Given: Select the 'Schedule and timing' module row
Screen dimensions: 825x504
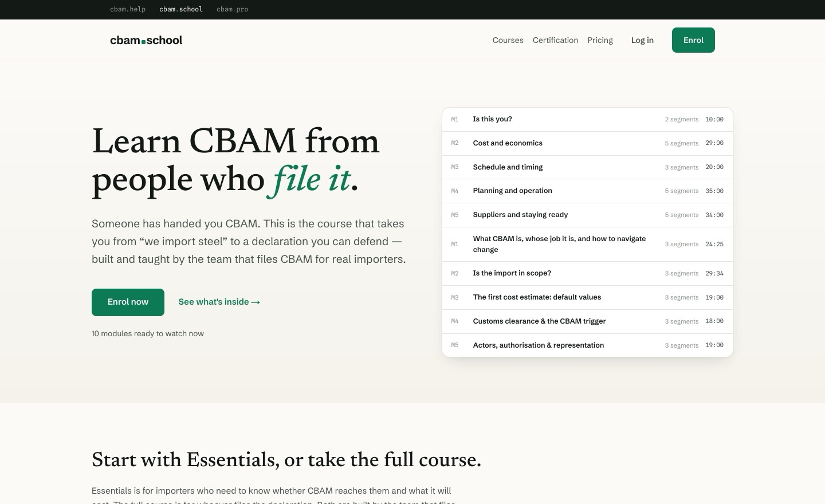Looking at the screenshot, I should coord(587,167).
